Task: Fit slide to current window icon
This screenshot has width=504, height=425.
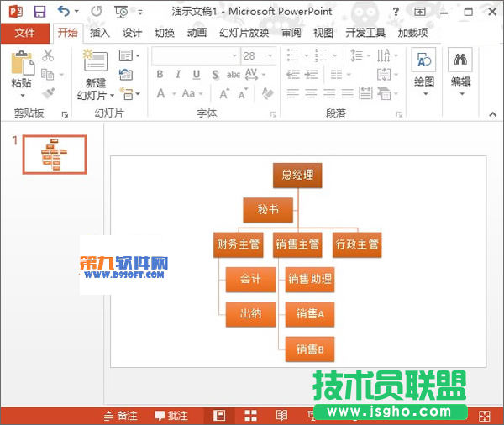Action: tap(485, 416)
